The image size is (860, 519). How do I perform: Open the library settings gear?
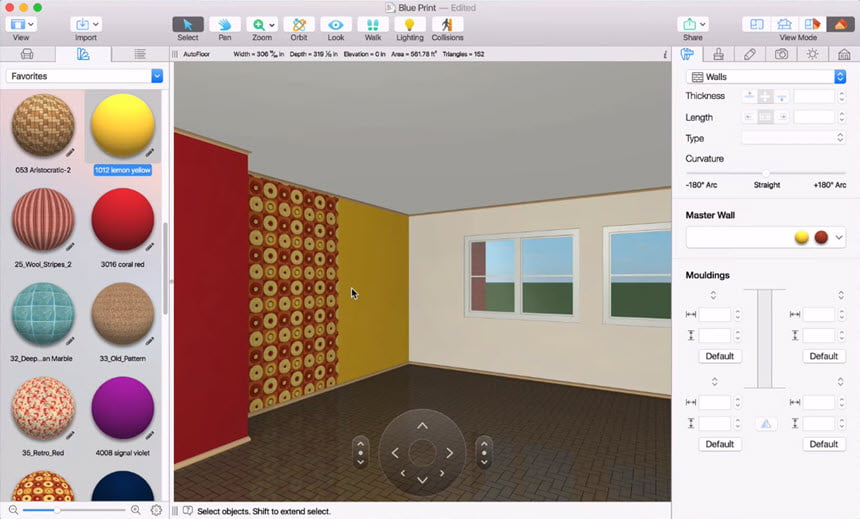point(156,510)
